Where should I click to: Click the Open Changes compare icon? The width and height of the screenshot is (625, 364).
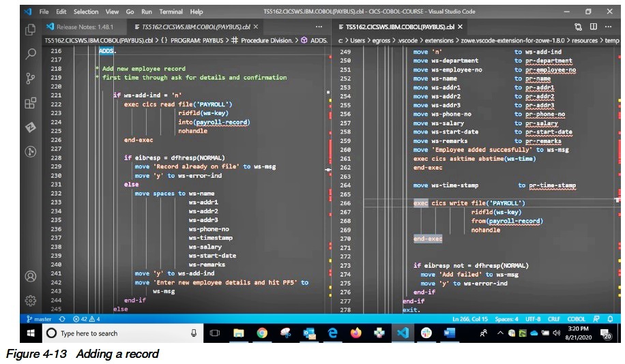(579, 27)
